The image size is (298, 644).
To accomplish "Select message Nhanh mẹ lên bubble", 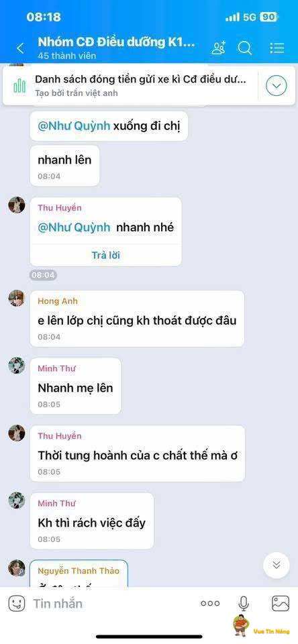I will click(76, 386).
